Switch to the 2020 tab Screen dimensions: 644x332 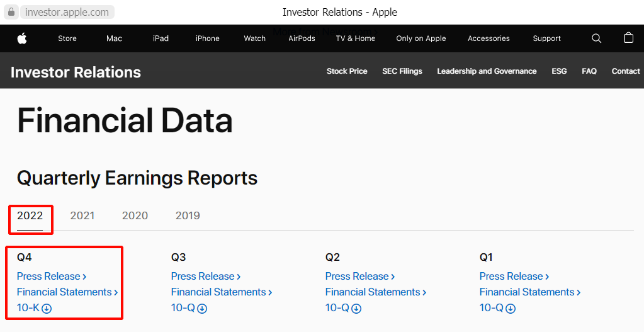click(x=135, y=215)
